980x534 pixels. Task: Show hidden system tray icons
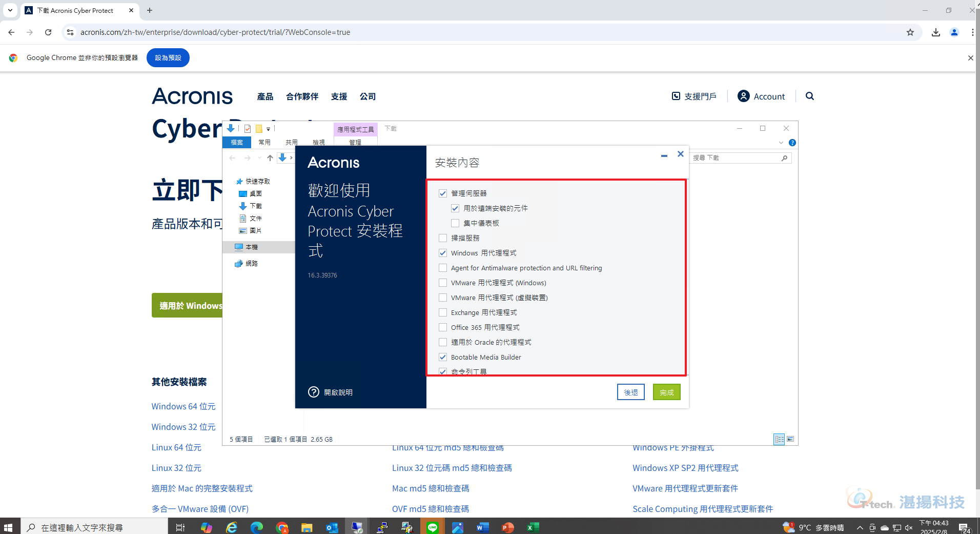point(860,527)
